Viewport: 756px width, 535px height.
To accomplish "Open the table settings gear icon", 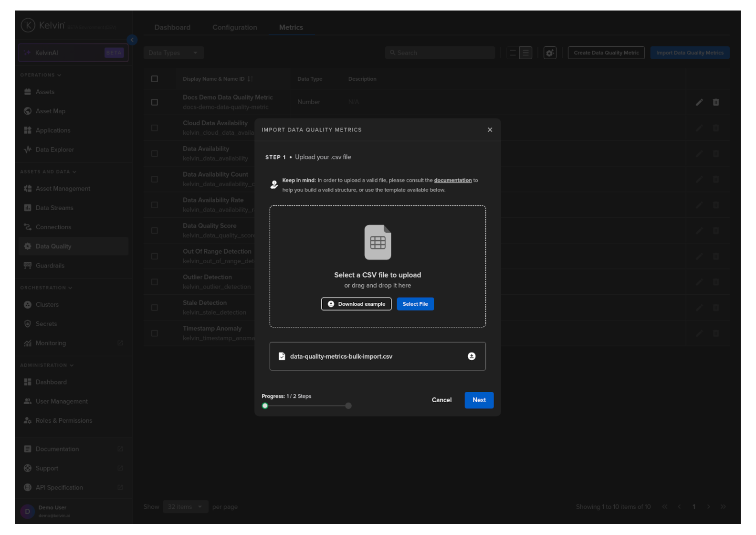I will [x=550, y=53].
